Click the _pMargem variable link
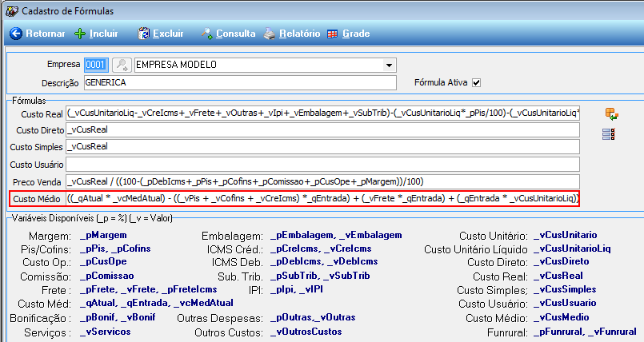644x342 pixels. pos(103,236)
